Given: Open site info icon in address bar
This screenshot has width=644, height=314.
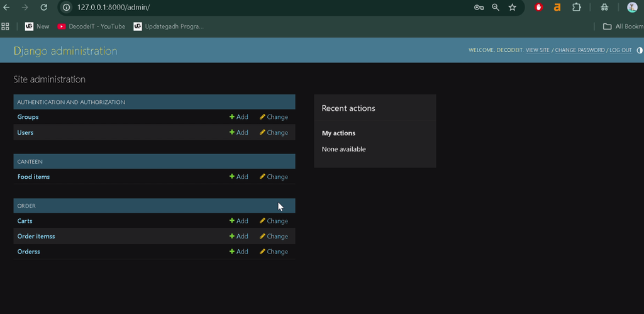Looking at the screenshot, I should point(67,8).
